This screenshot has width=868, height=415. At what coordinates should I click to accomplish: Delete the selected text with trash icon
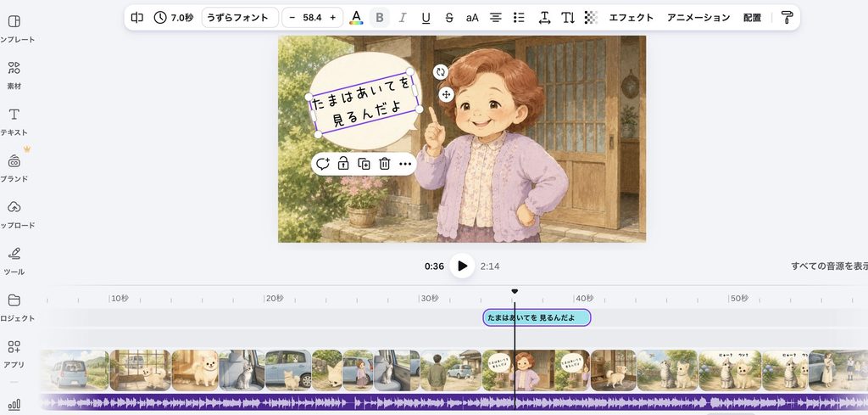[x=384, y=164]
